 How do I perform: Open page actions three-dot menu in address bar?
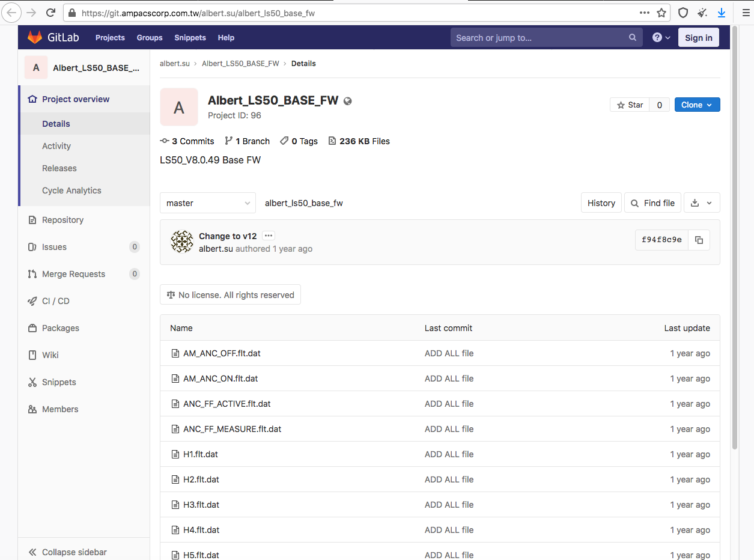click(644, 13)
